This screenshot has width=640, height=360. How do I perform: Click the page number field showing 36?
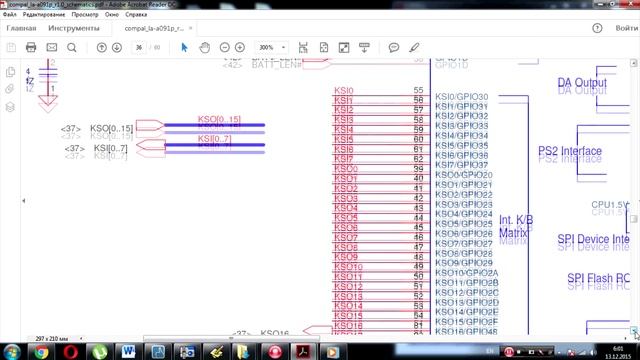pos(139,47)
